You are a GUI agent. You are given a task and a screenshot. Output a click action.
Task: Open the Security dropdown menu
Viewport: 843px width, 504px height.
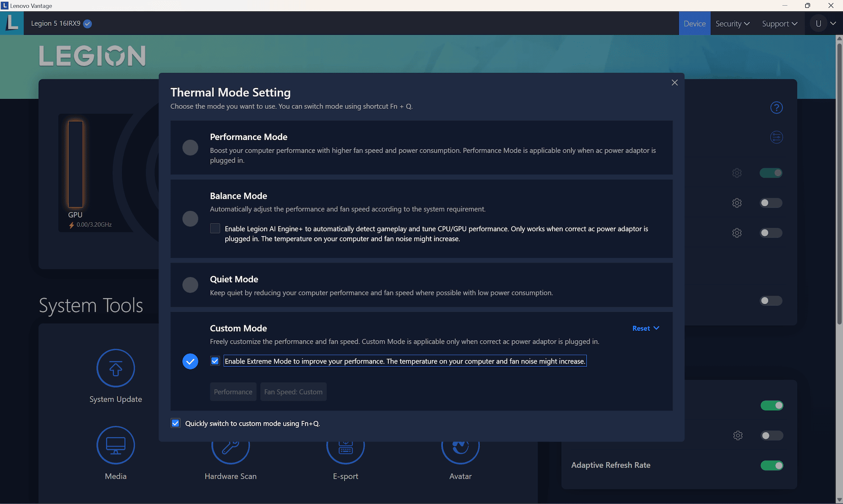732,24
